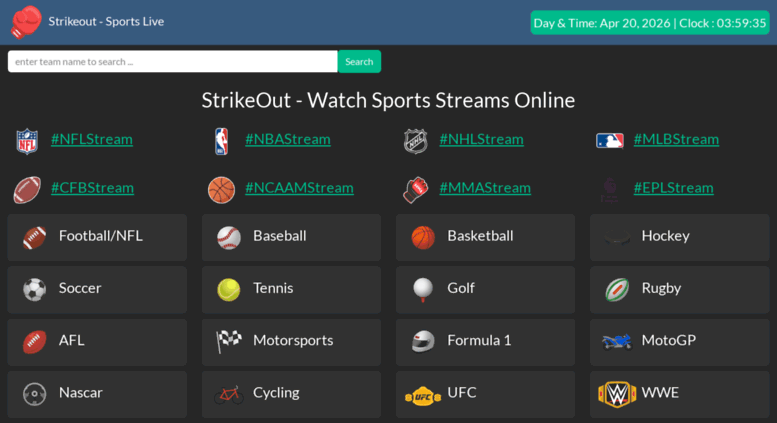Browse the WWE category label
The height and width of the screenshot is (423, 777).
[660, 393]
